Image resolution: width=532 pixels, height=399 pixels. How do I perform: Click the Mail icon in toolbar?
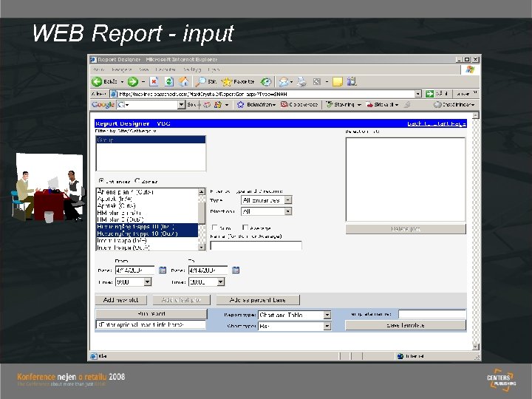tap(284, 81)
